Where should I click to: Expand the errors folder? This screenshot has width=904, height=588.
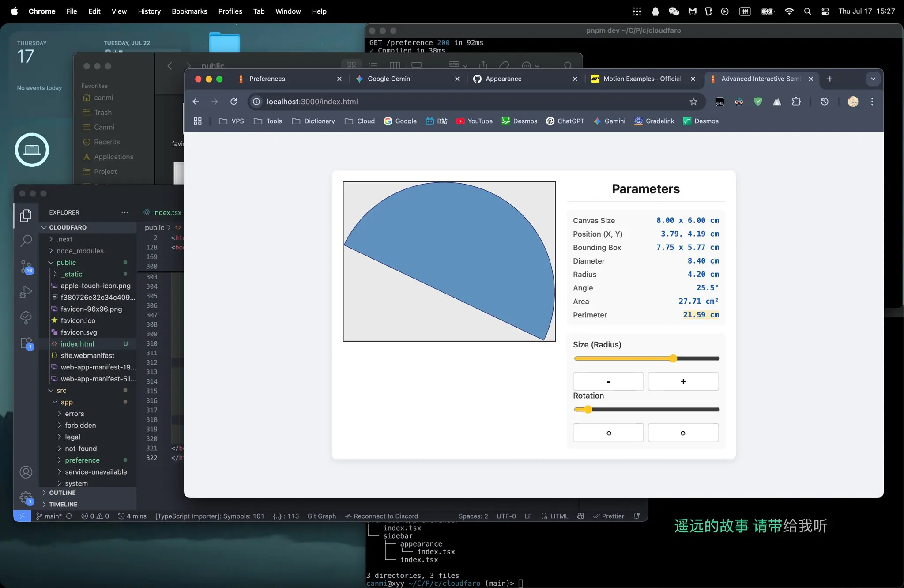[x=74, y=414]
